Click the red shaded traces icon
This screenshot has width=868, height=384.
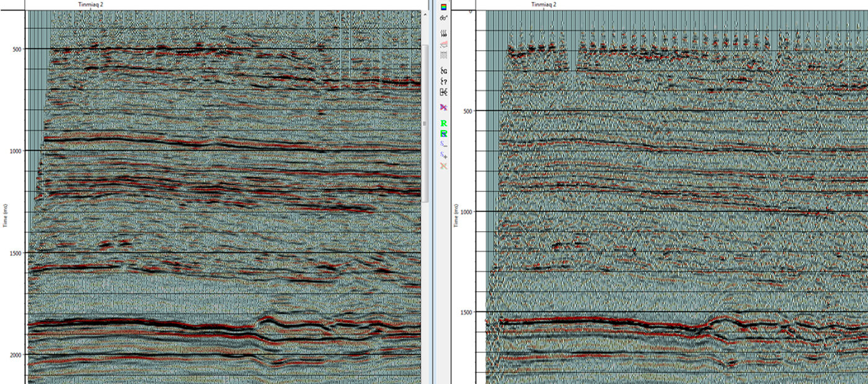tap(444, 45)
